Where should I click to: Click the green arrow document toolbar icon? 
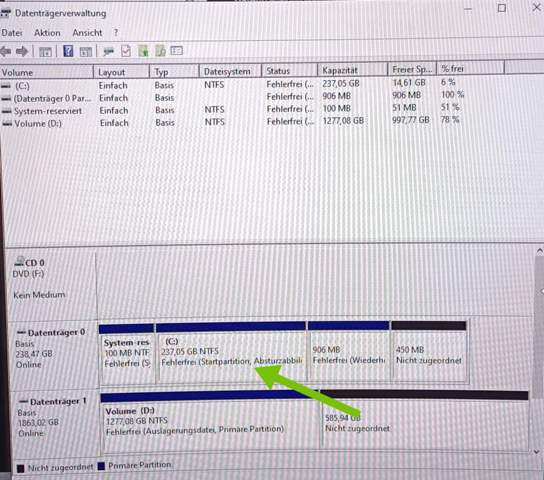point(143,51)
